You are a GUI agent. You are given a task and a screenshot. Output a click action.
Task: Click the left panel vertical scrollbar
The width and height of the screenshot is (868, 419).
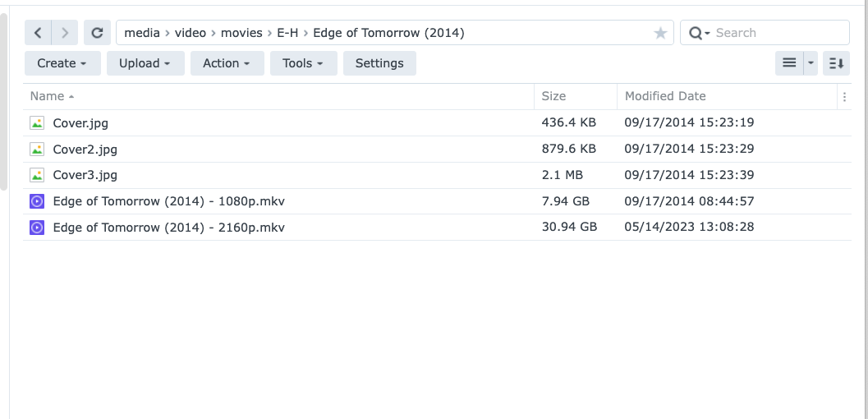tap(3, 101)
